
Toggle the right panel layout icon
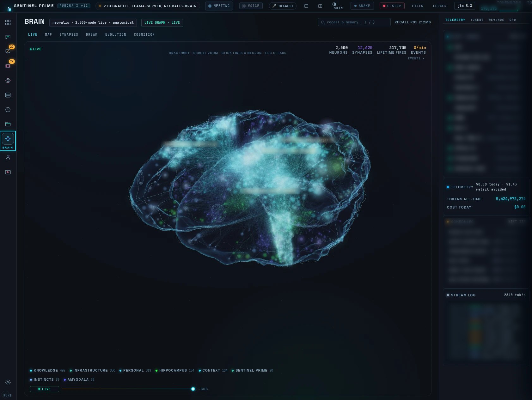pyautogui.click(x=320, y=6)
